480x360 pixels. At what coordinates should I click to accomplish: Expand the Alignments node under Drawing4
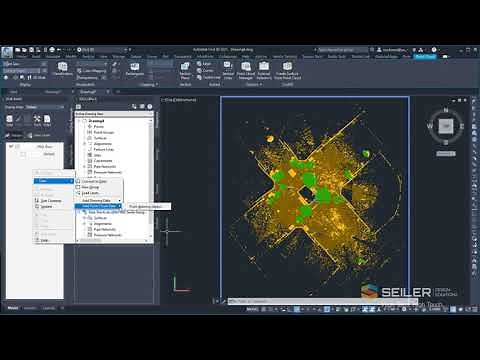pos(85,144)
